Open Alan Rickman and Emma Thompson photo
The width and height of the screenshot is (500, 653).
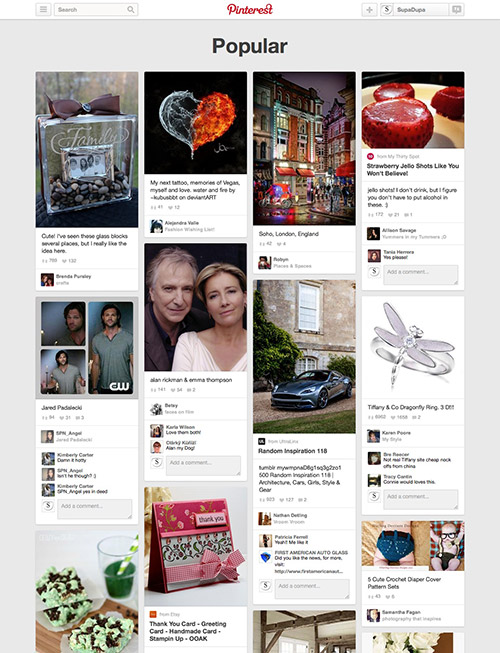196,307
